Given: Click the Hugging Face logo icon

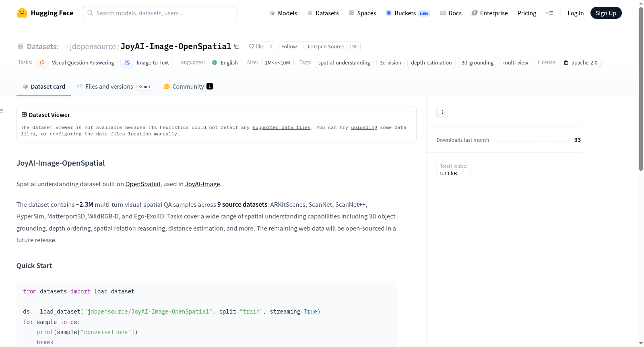Looking at the screenshot, I should 22,13.
